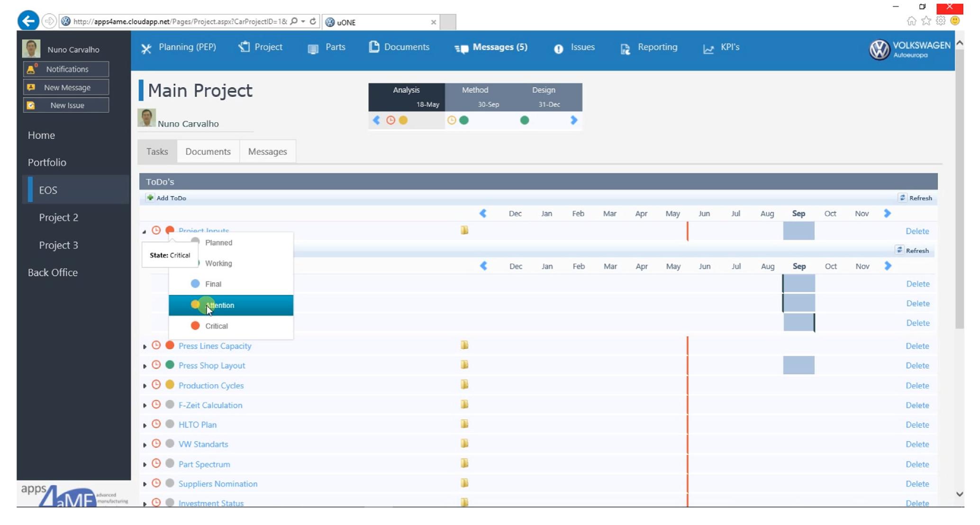Collapse the Project Inputs task
Screen dimensions: 980x525
(145, 231)
